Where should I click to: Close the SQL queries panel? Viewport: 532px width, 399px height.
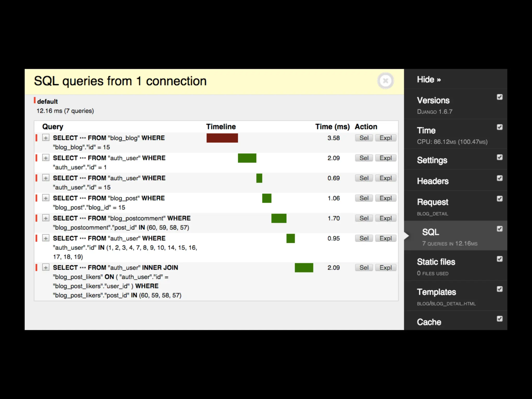click(385, 81)
